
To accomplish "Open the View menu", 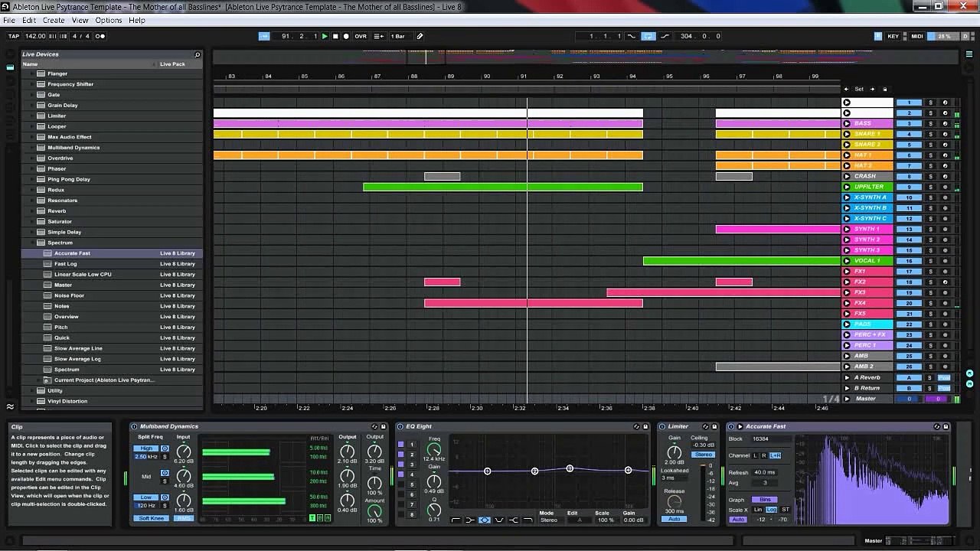I will (80, 20).
